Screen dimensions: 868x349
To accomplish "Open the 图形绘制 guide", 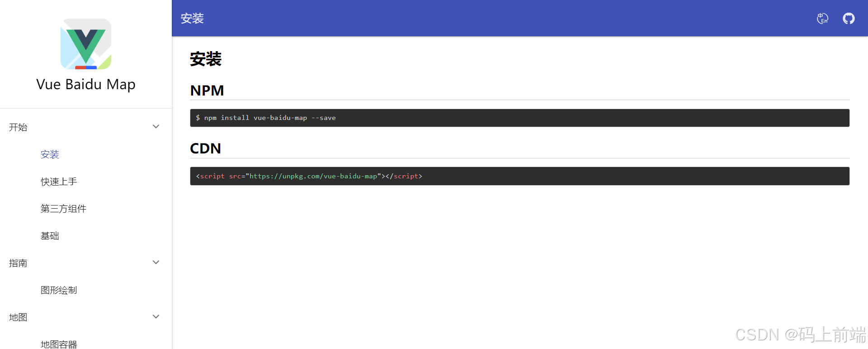I will click(59, 290).
